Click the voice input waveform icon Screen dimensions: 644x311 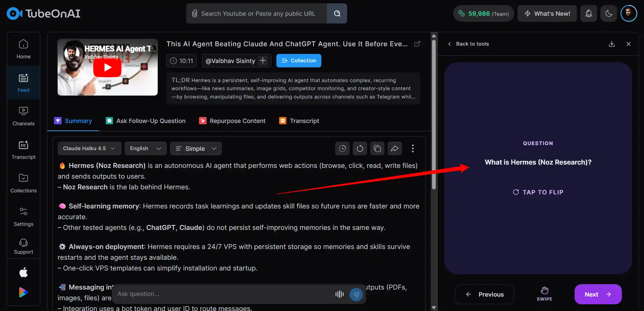point(339,294)
